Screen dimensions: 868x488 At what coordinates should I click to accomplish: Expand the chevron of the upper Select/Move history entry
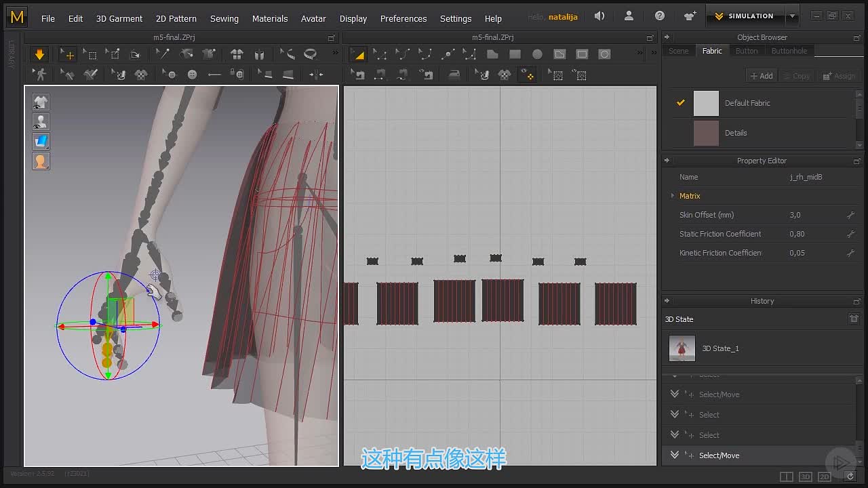point(675,394)
